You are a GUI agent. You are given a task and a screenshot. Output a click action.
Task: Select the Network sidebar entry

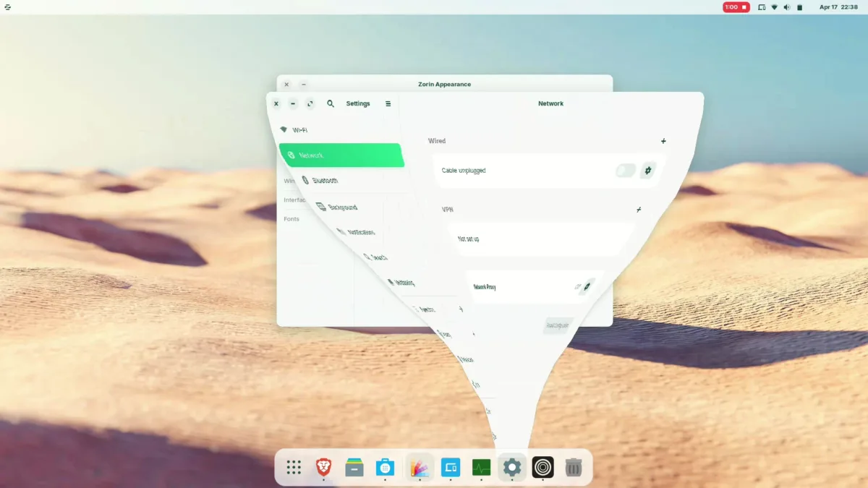(x=341, y=155)
